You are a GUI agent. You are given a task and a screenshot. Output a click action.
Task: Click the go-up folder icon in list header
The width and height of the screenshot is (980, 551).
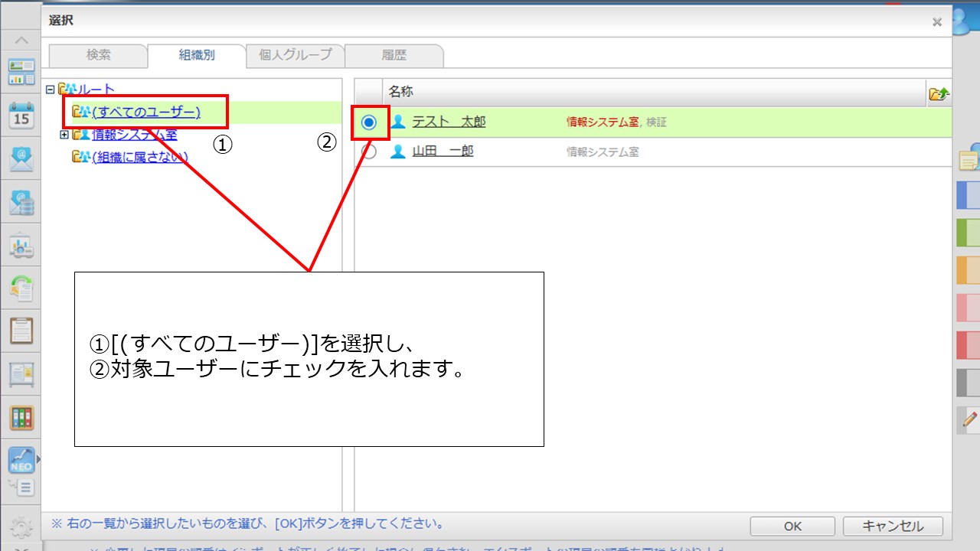(939, 93)
